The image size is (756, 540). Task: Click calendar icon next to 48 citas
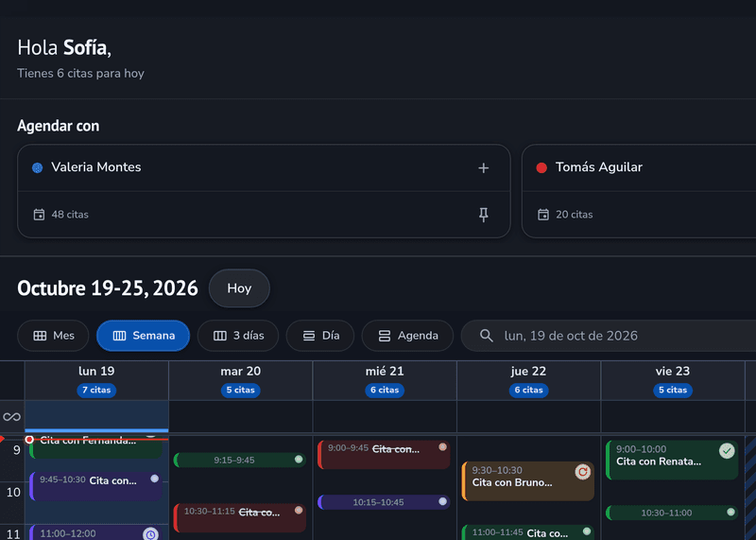click(39, 215)
